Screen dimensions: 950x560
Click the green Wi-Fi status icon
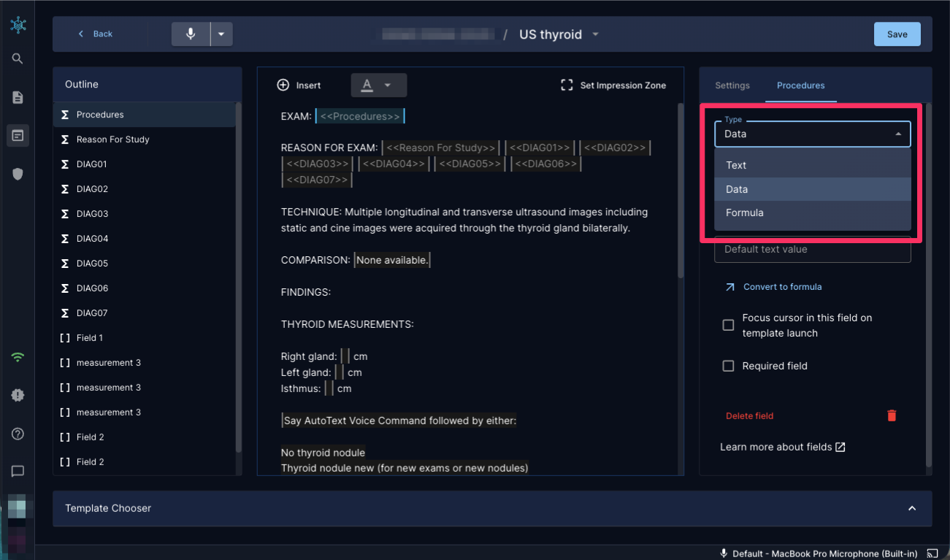(18, 357)
